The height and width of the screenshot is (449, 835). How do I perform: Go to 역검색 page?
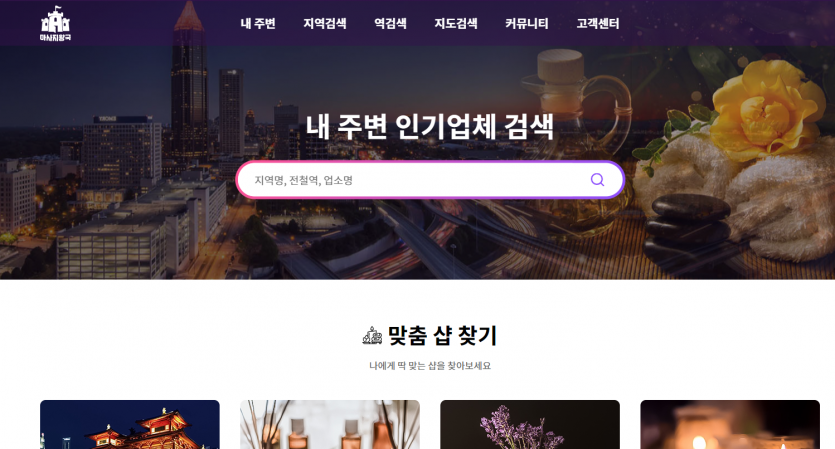click(x=390, y=23)
